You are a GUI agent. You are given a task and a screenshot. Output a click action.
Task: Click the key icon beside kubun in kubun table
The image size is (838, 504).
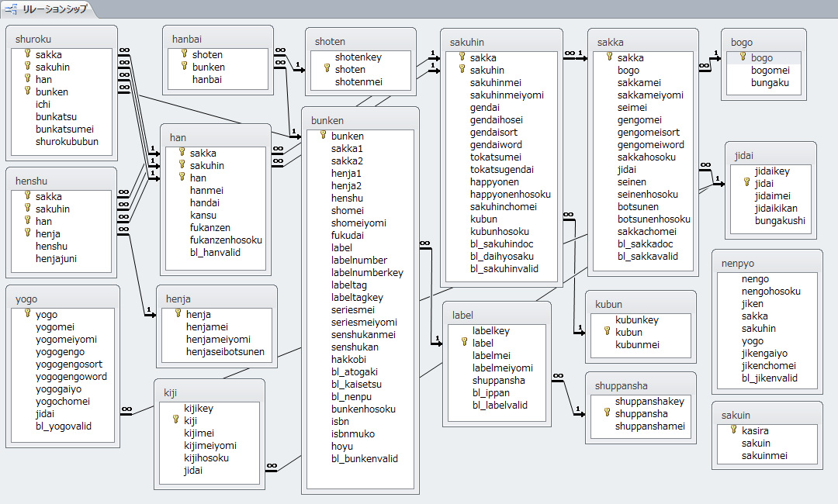607,332
